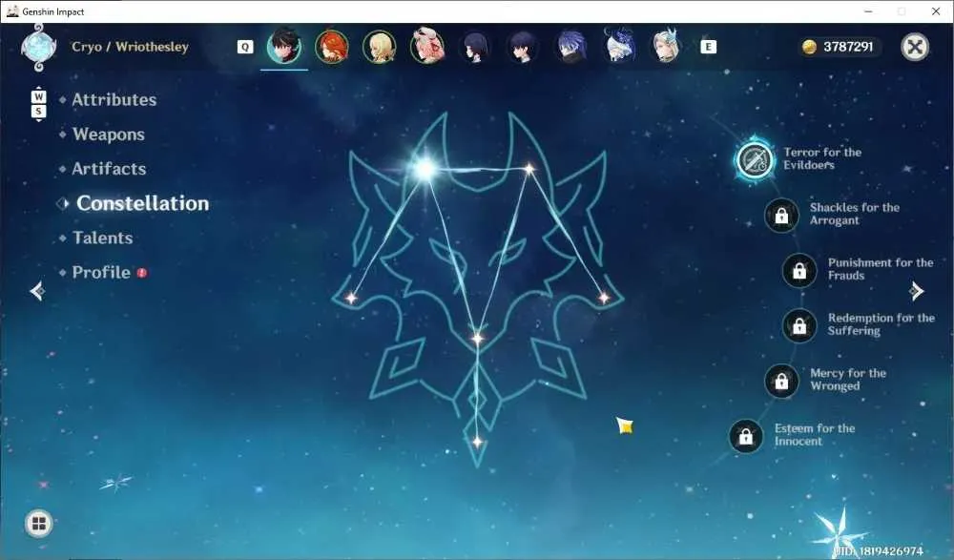Select the locked Esteem for the Innocent node
The width and height of the screenshot is (954, 560).
(746, 436)
